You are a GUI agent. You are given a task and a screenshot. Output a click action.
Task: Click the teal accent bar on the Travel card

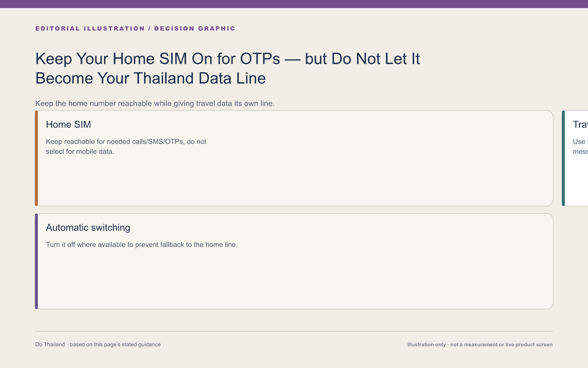pyautogui.click(x=563, y=158)
